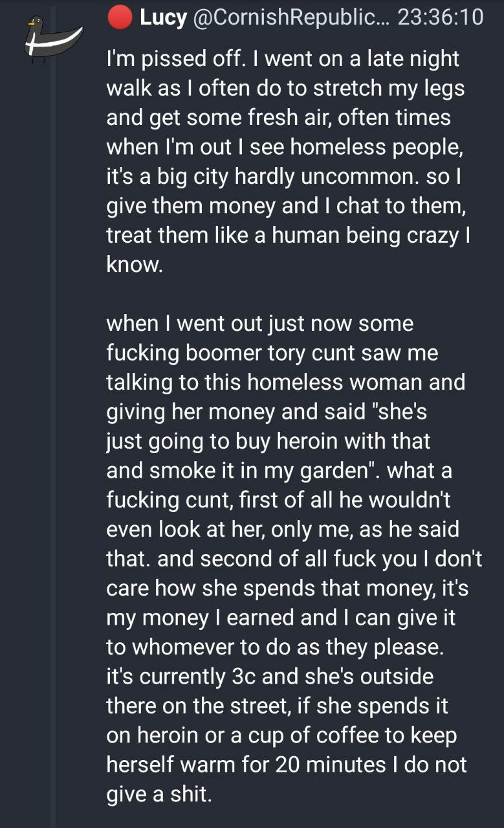
Task: Select the line "and get some fresh air"
Action: coord(278,118)
